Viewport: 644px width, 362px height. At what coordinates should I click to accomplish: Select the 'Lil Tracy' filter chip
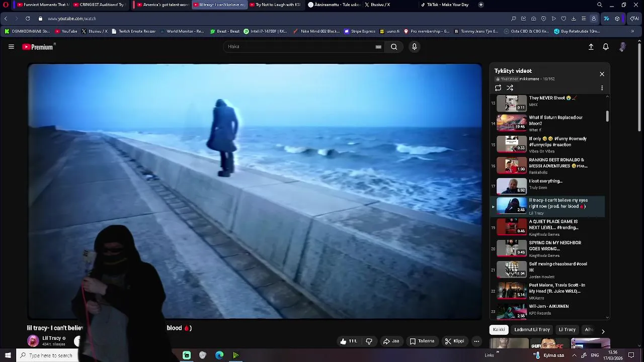567,330
